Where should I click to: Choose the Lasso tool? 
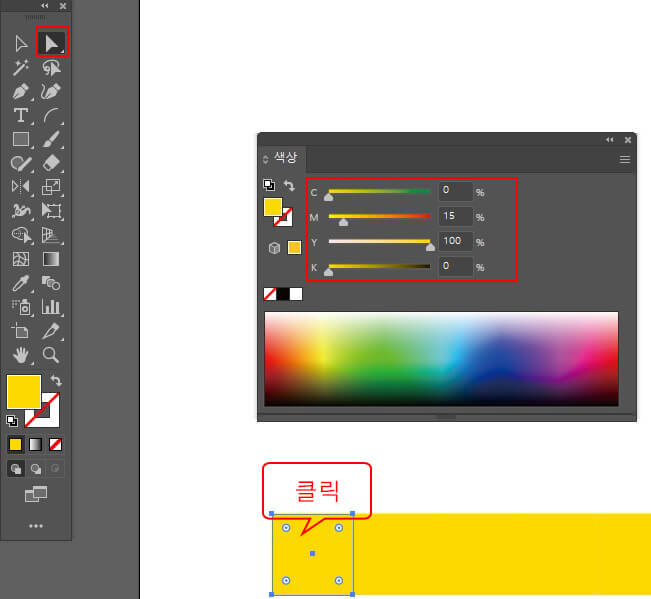pyautogui.click(x=51, y=67)
